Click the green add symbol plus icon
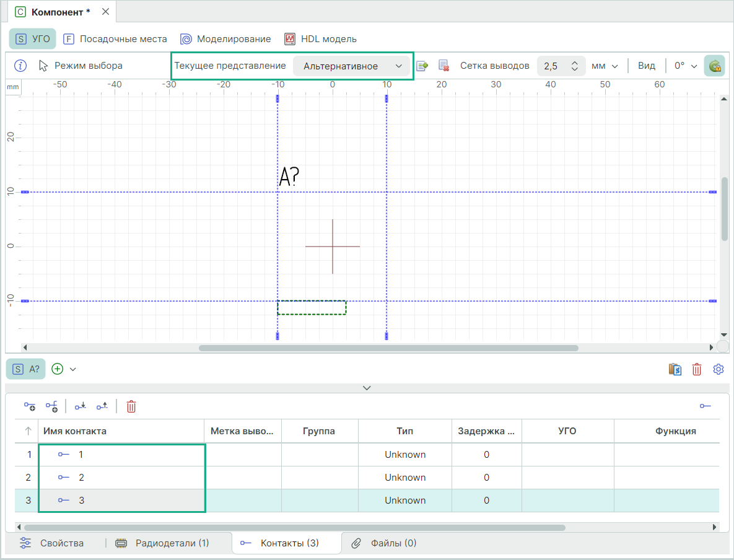 click(x=58, y=369)
